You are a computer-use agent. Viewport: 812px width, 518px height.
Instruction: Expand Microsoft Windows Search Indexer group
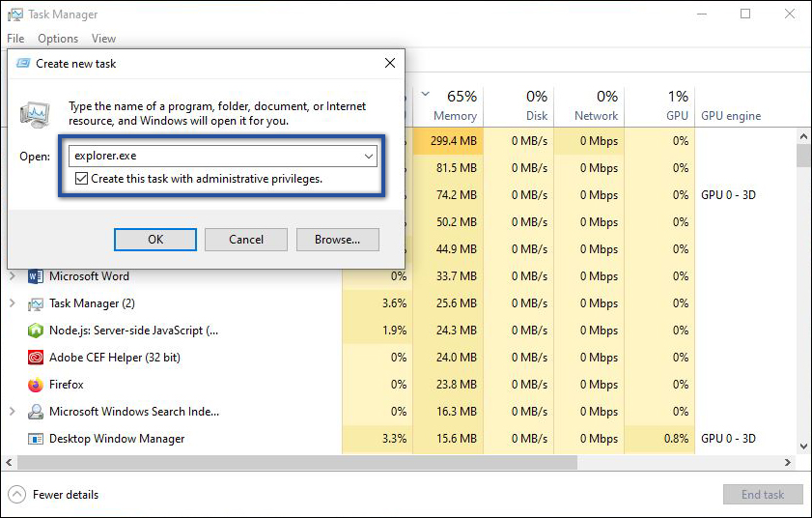(x=13, y=411)
